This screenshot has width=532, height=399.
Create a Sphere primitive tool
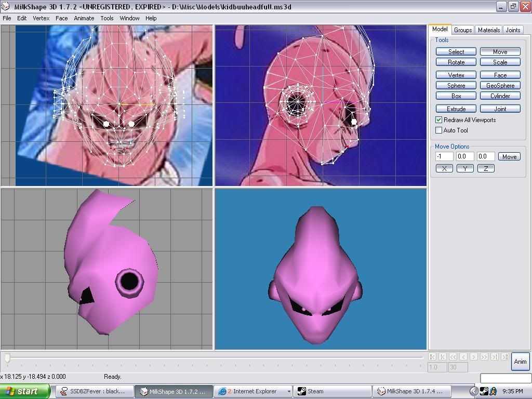456,86
